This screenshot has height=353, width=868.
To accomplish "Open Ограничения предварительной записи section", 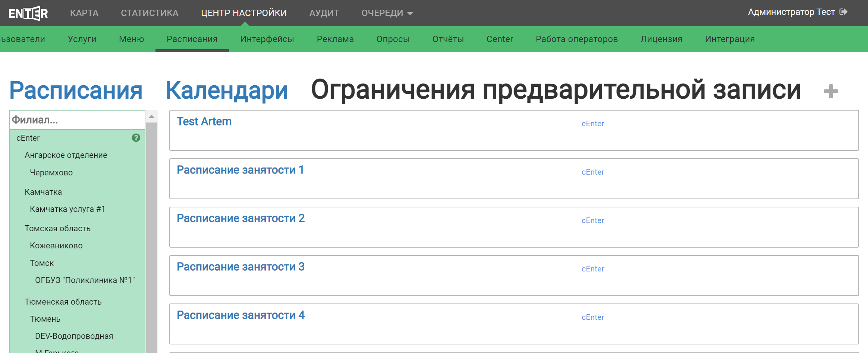I will point(556,90).
